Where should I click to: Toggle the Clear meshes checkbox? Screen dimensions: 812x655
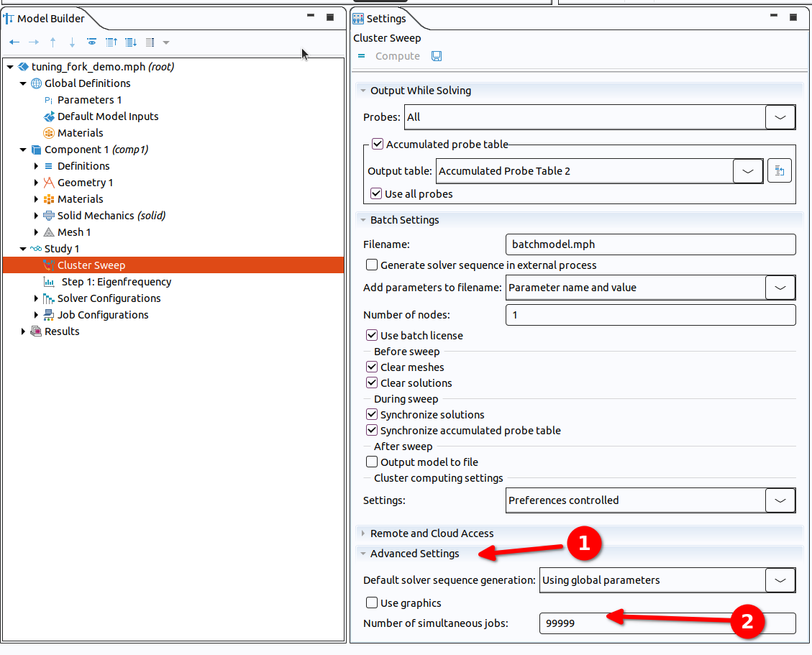click(372, 367)
